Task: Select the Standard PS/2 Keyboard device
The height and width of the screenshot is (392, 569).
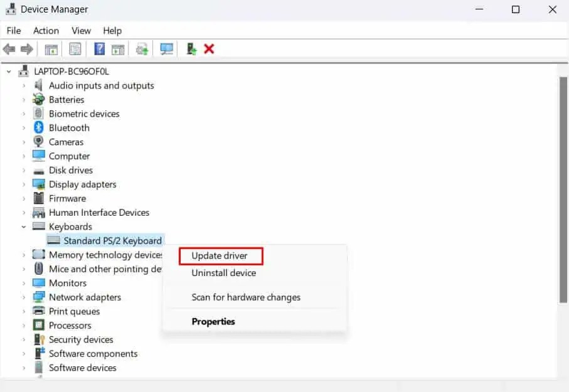Action: [x=105, y=240]
